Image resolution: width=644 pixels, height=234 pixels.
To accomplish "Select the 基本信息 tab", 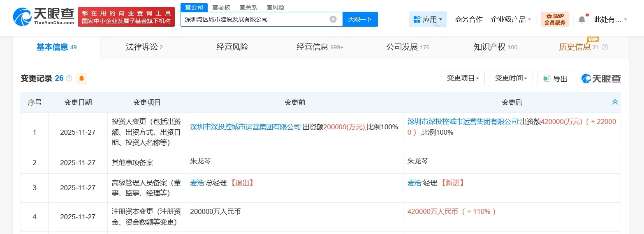I will 57,47.
